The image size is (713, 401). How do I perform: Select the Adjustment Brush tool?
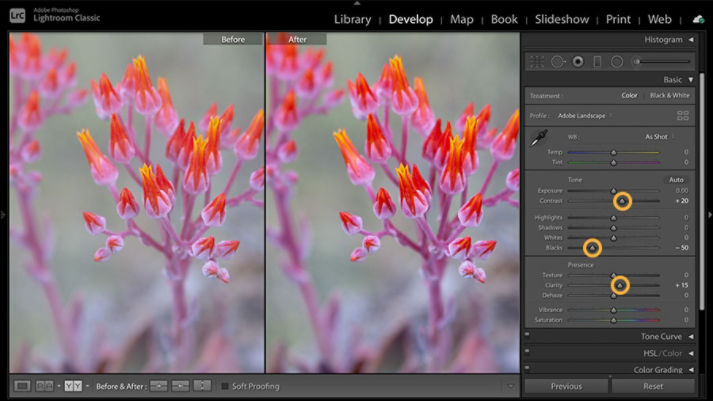[663, 61]
